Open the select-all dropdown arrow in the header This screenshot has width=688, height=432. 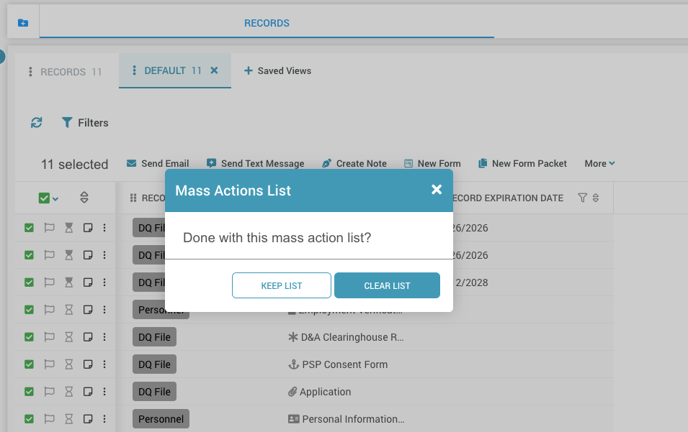tap(55, 199)
